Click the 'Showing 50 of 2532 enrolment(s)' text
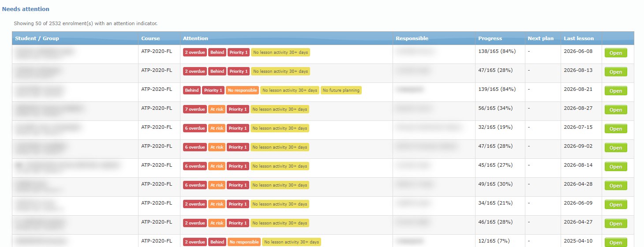 point(86,23)
